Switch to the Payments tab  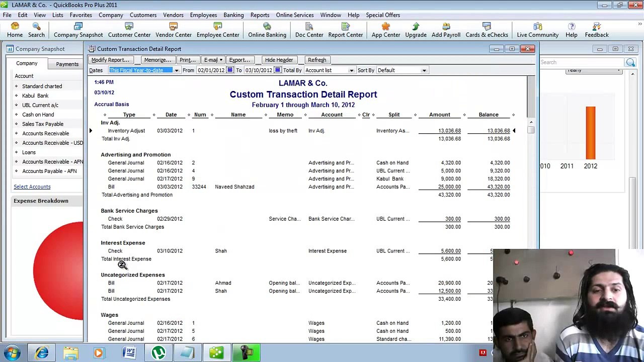click(x=67, y=64)
